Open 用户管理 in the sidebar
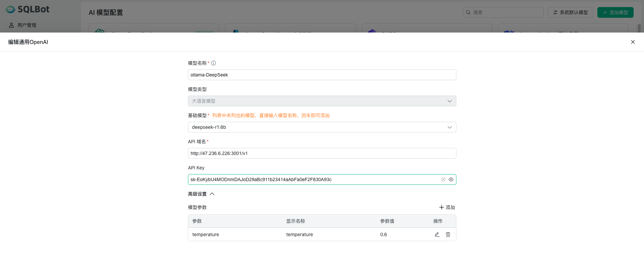 (x=27, y=25)
